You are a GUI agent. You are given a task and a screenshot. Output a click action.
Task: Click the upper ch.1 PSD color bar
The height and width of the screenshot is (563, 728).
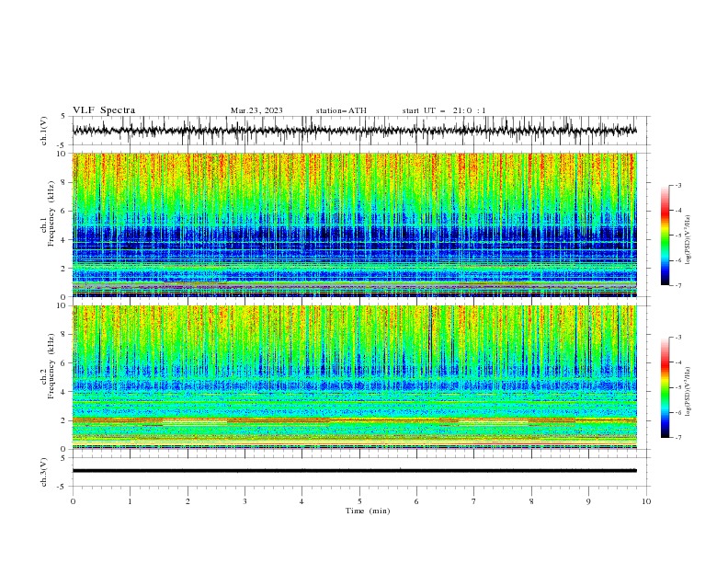(x=665, y=236)
